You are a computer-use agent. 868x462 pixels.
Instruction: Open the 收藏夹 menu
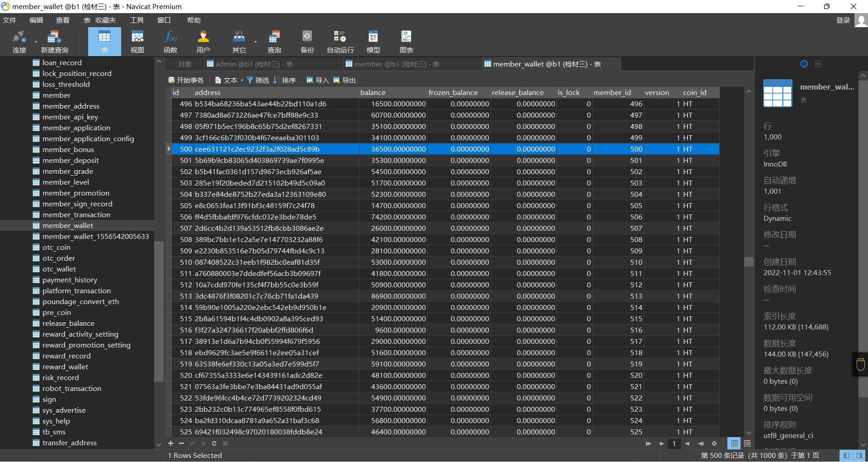[x=105, y=20]
